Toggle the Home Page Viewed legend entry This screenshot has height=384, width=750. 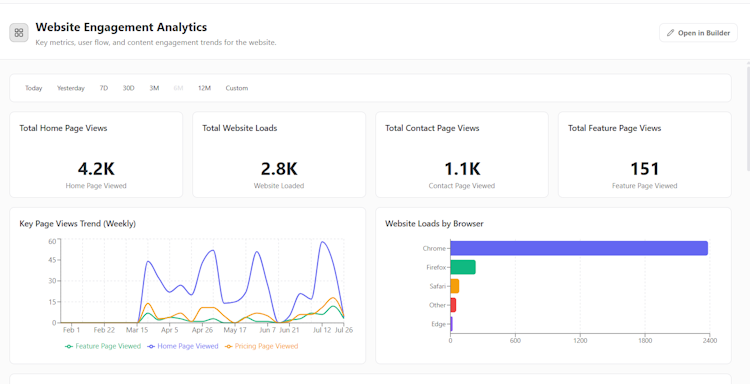point(183,346)
